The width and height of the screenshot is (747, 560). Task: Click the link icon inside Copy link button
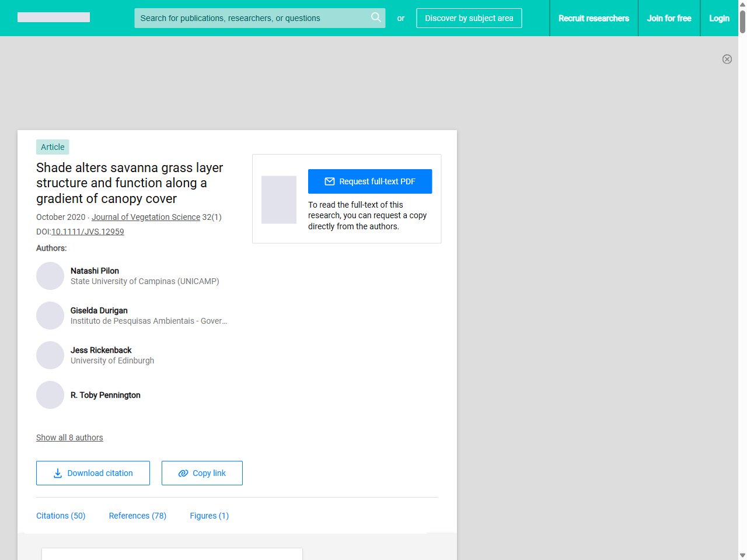click(x=183, y=473)
